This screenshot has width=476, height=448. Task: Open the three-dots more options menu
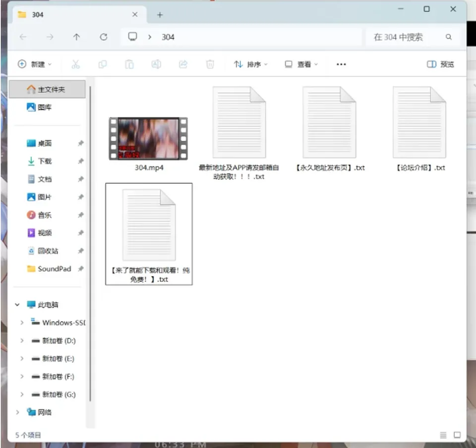tap(341, 64)
